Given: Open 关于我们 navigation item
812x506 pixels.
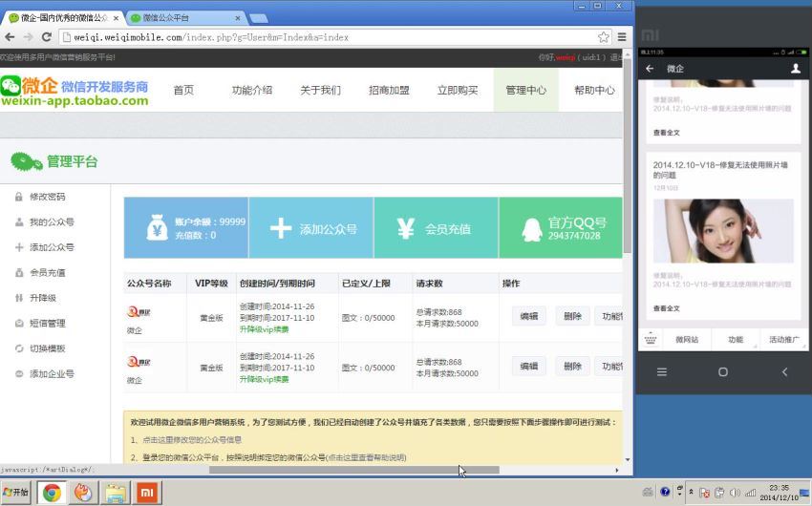Looking at the screenshot, I should (321, 90).
